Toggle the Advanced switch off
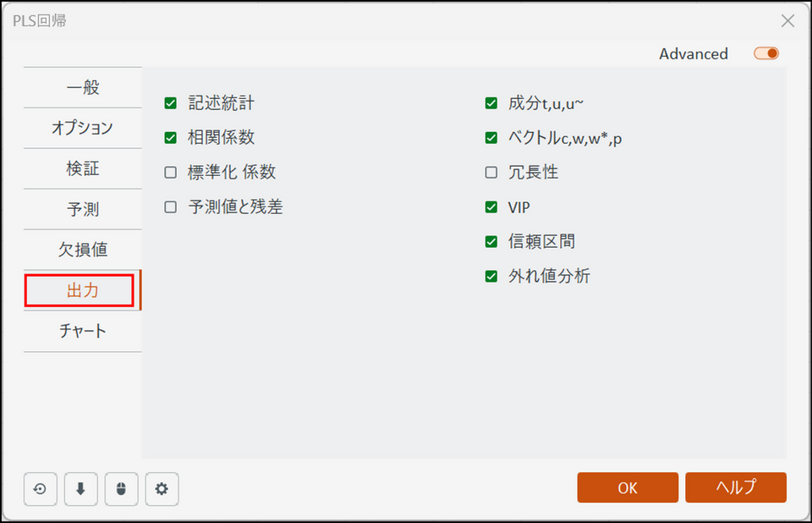Viewport: 812px width, 523px height. click(766, 53)
